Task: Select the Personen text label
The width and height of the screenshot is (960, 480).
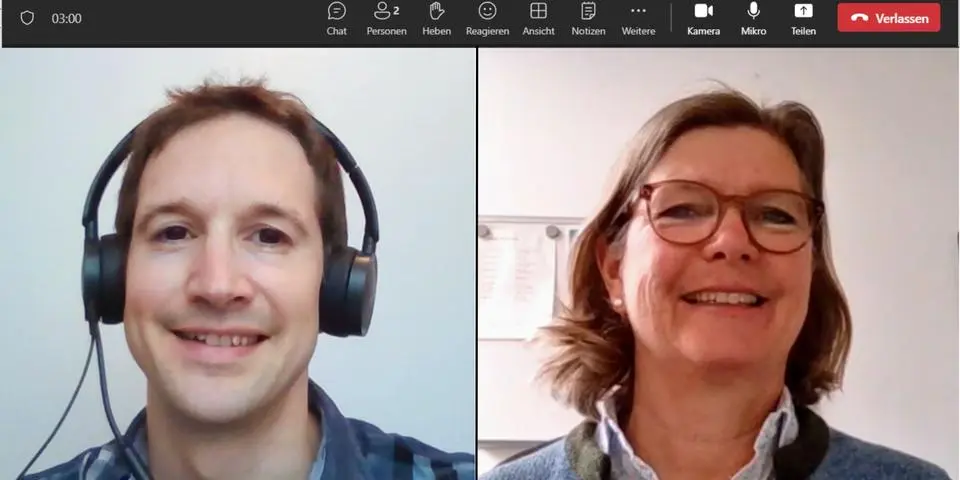Action: pos(386,31)
